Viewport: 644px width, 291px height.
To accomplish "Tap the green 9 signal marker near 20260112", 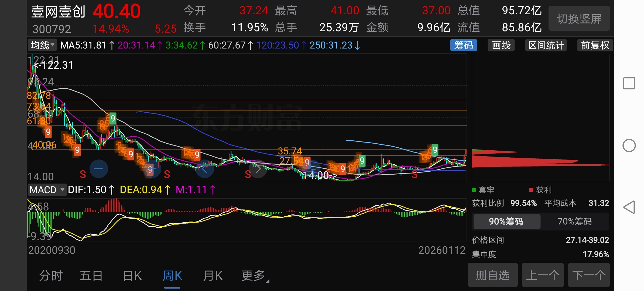I will 434,150.
